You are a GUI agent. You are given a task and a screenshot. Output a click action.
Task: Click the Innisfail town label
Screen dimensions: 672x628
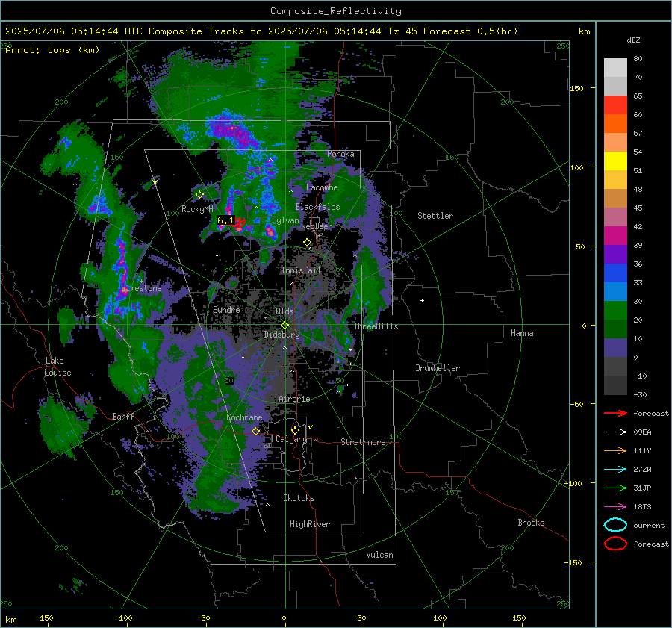(x=301, y=270)
